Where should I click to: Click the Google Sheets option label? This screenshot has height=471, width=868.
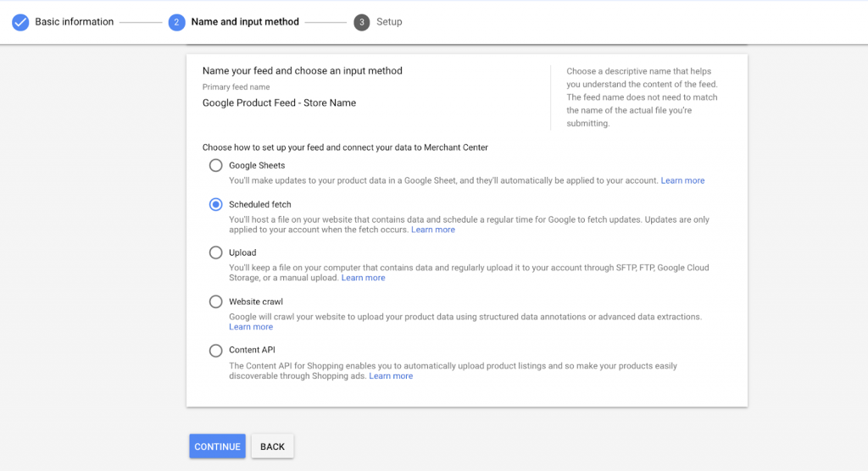click(257, 165)
